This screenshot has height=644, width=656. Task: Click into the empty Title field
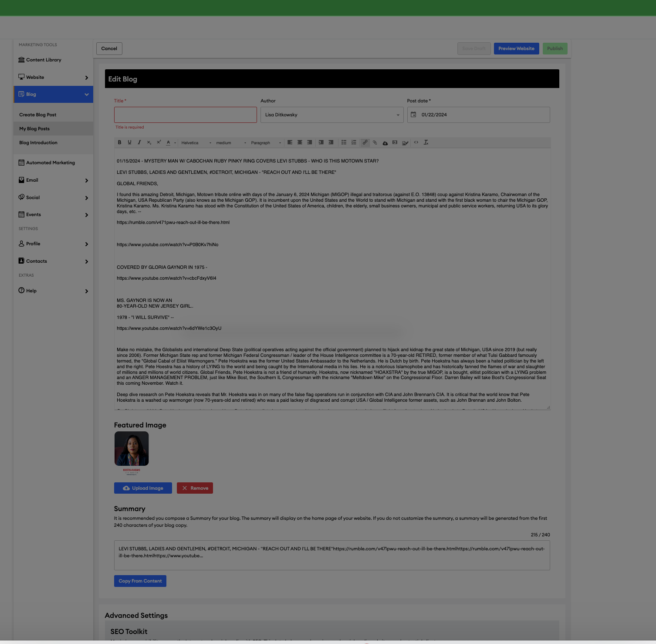point(185,115)
